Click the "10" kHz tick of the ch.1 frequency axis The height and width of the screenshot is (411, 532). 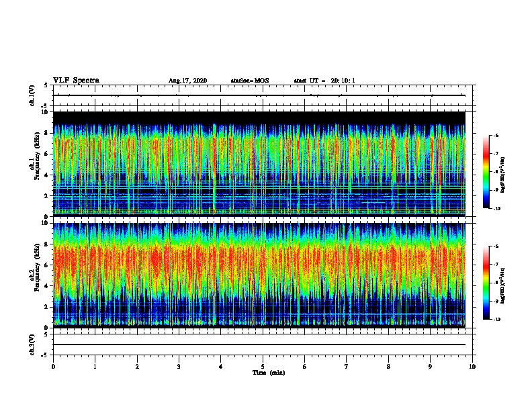[45, 112]
